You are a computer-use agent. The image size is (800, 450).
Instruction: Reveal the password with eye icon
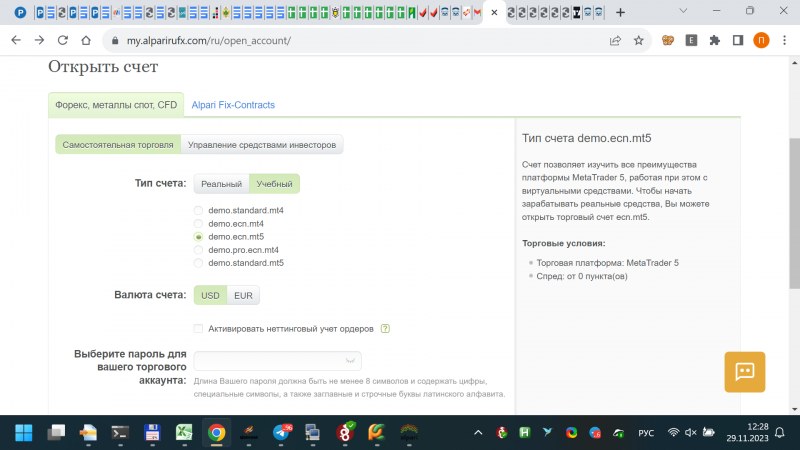pos(350,361)
